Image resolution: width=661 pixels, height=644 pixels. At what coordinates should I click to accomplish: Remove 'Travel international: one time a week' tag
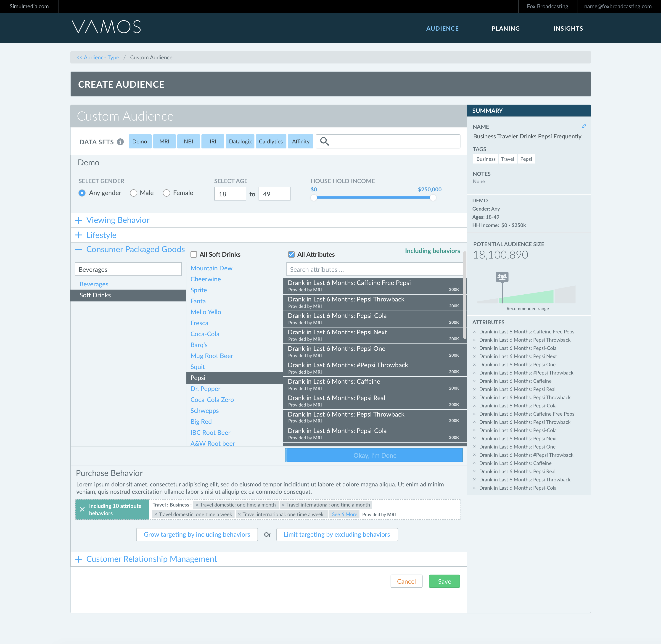pos(239,515)
